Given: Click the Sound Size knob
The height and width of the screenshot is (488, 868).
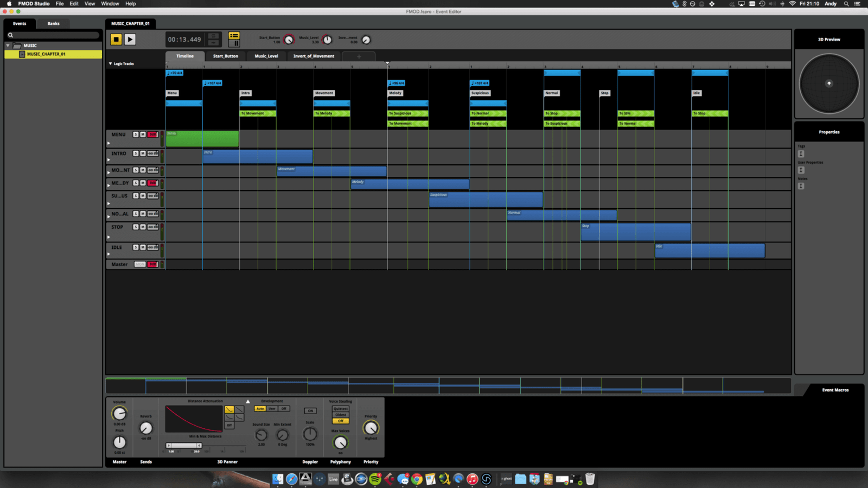Looking at the screenshot, I should pyautogui.click(x=261, y=435).
